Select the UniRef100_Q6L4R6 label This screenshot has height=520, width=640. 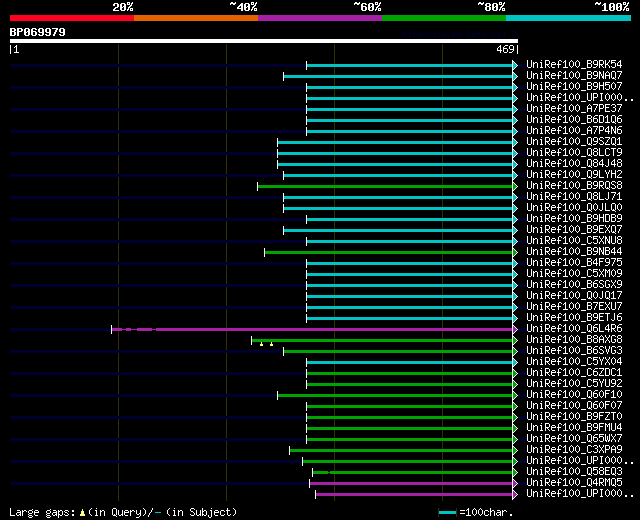(x=574, y=329)
